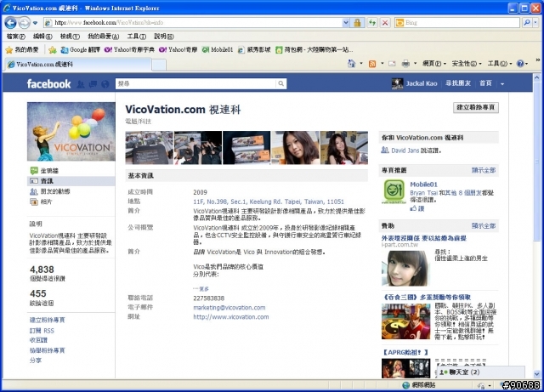Open the 聊天室 (2) chat bar
544x392 pixels.
point(480,372)
